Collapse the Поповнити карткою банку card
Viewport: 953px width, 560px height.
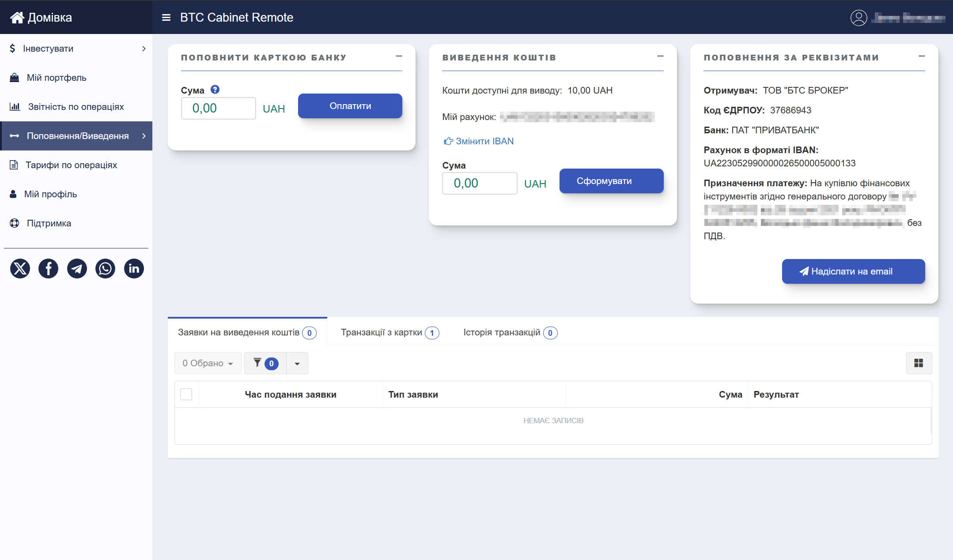click(399, 56)
